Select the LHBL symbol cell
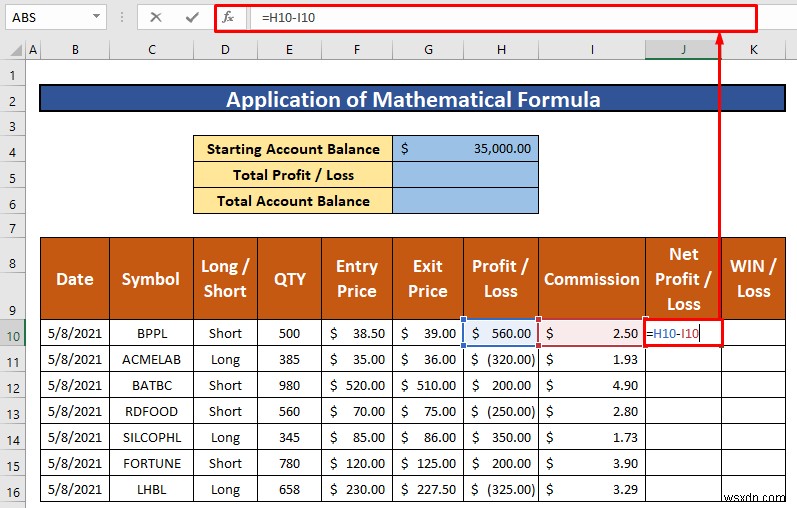Image resolution: width=797 pixels, height=508 pixels. point(151,489)
